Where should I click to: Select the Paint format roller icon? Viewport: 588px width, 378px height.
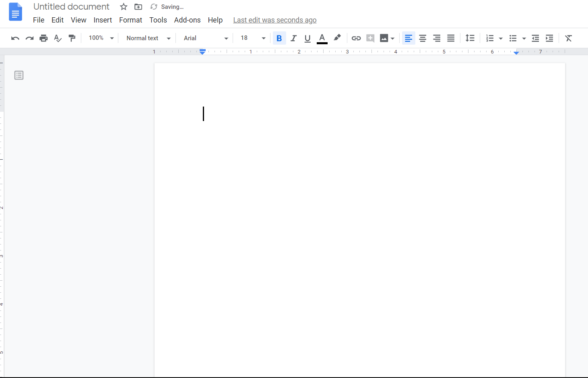72,38
